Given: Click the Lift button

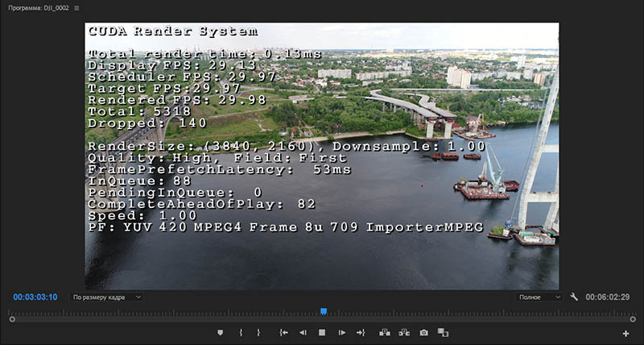Looking at the screenshot, I should click(385, 332).
